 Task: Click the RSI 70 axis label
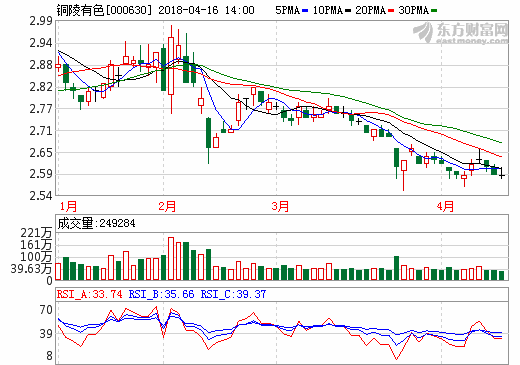46,310
